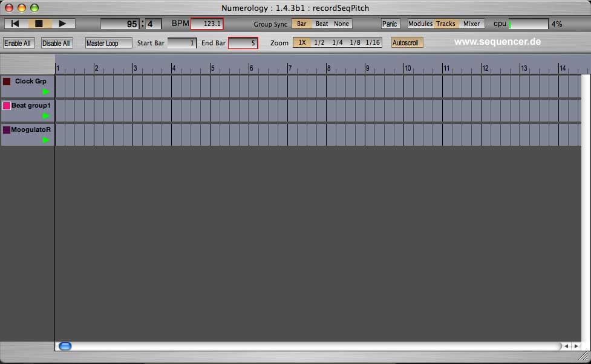Screen dimensions: 591x364
Task: Select the 1X zoom level
Action: (x=302, y=42)
